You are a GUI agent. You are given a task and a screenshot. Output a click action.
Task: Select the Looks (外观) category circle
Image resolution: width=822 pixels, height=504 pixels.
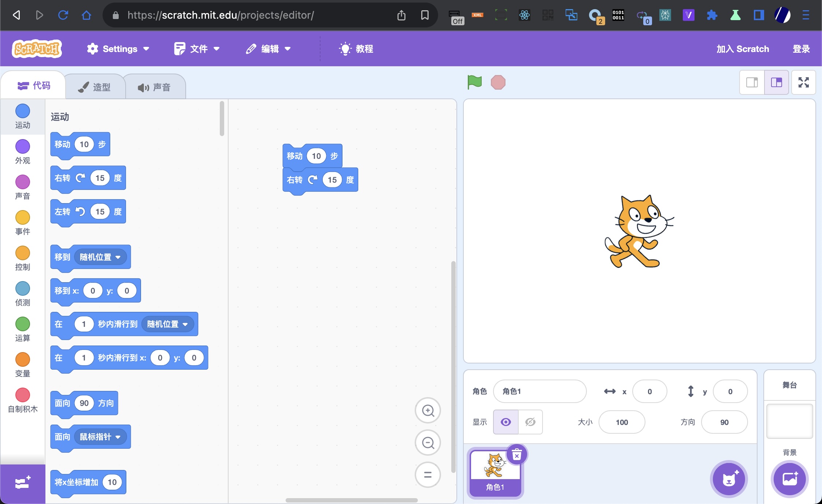(x=23, y=146)
